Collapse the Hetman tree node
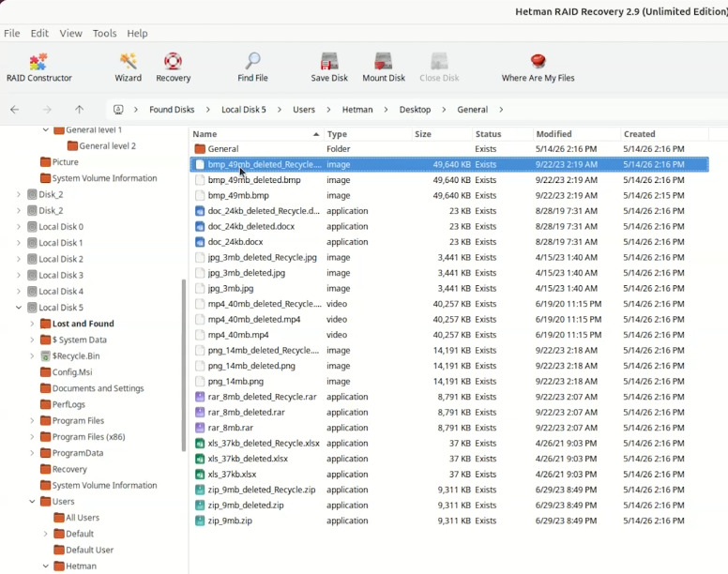 [x=45, y=566]
